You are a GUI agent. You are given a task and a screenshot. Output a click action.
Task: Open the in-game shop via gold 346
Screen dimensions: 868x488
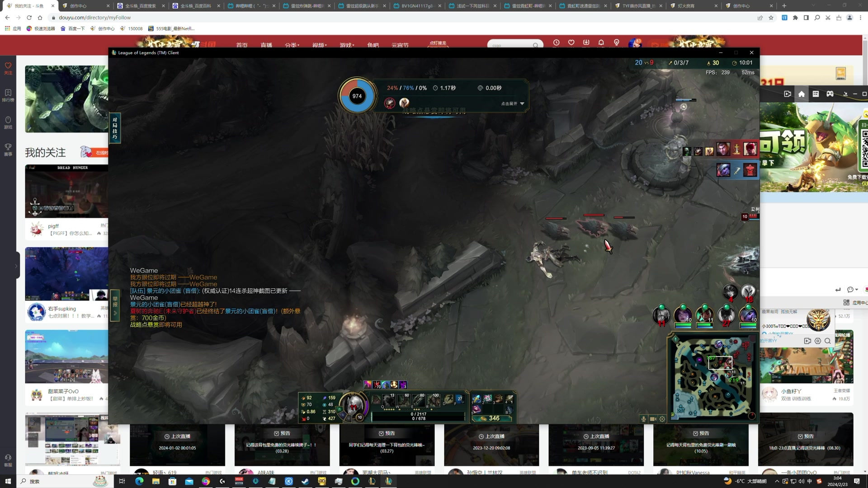tap(491, 418)
